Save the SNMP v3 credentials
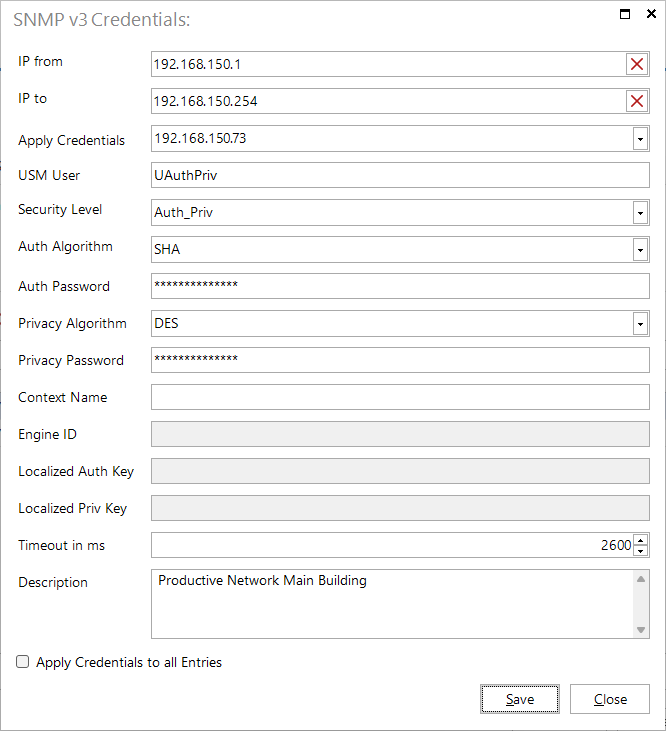This screenshot has width=666, height=731. point(520,699)
